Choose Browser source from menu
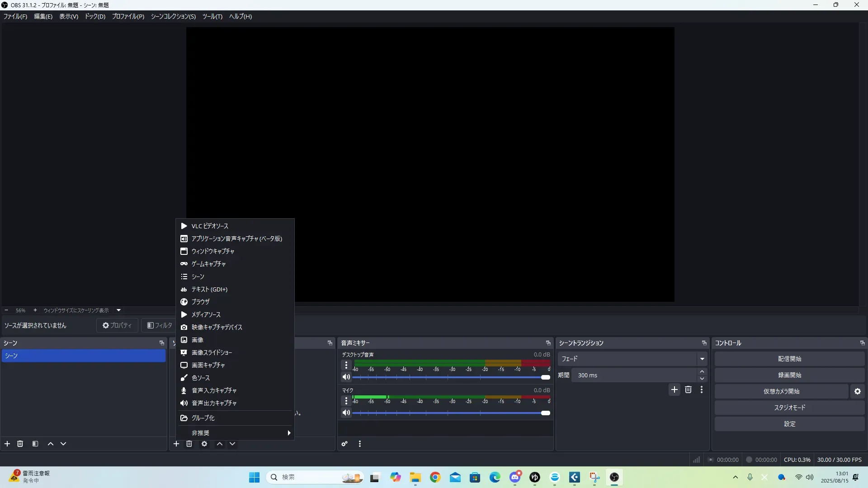Screen dimensions: 868x488 (201, 302)
